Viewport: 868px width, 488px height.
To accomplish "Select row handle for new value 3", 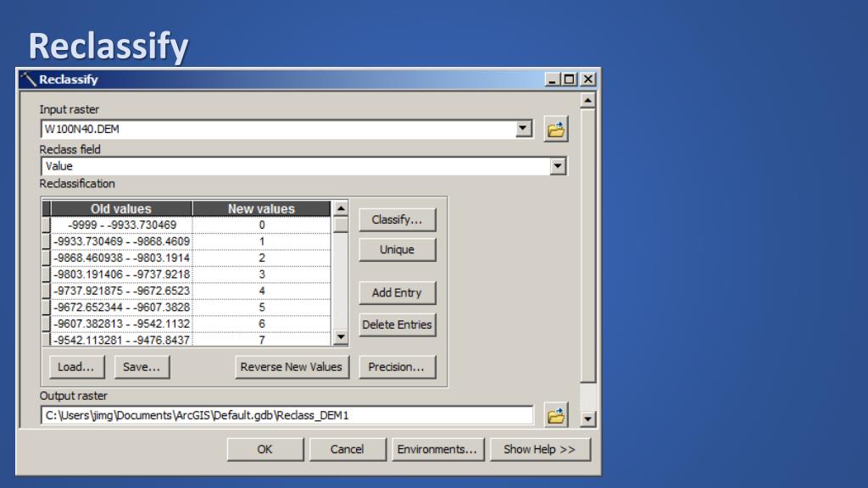I will coord(47,274).
